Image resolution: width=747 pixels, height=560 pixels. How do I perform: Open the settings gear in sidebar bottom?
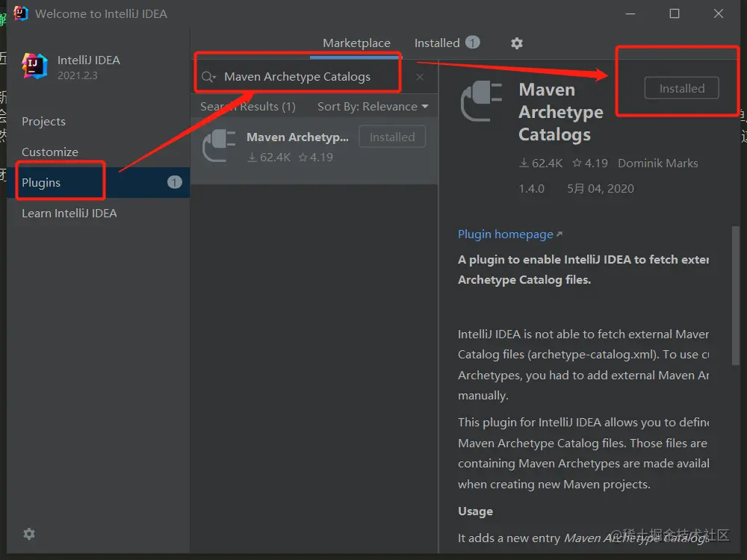tap(29, 534)
